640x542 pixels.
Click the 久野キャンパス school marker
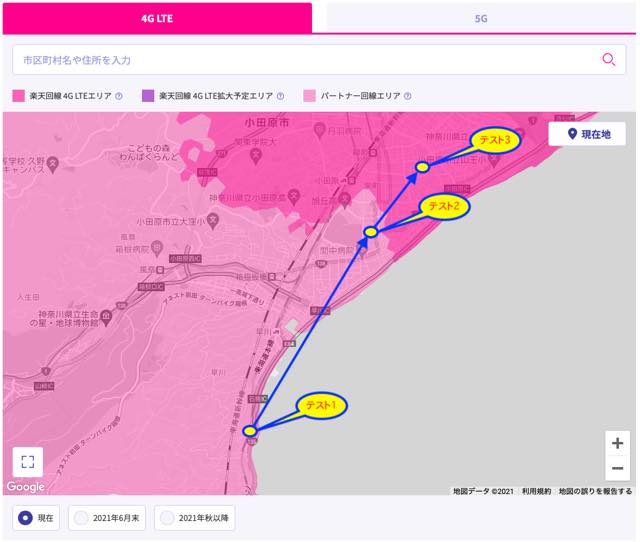(x=53, y=164)
